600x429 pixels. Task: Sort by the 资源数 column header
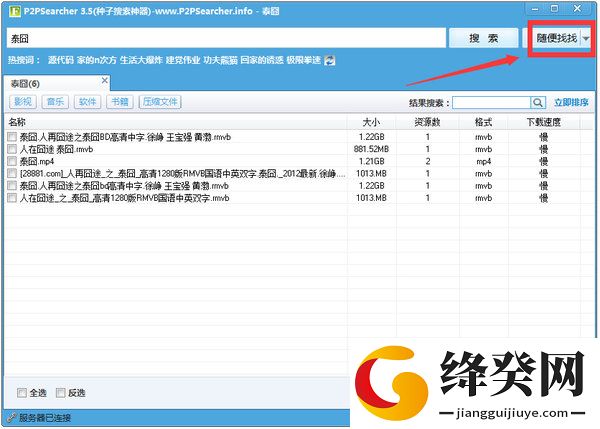pyautogui.click(x=427, y=122)
